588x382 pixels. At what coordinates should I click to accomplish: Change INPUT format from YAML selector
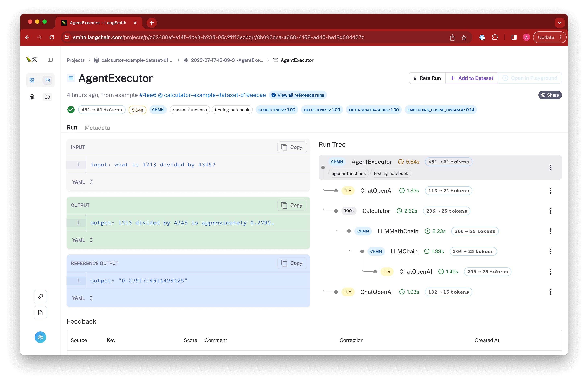[x=82, y=182]
